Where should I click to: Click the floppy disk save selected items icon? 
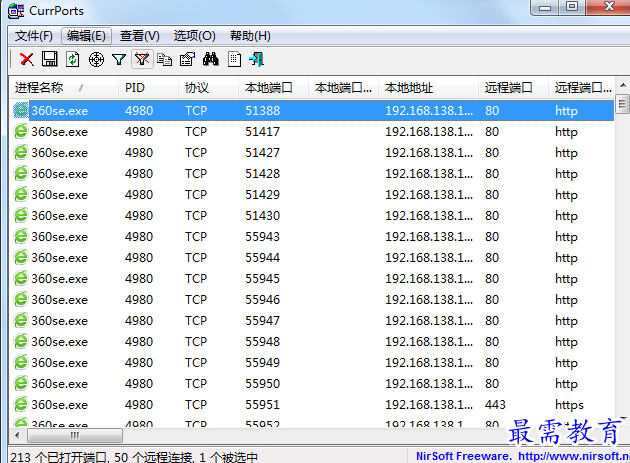[x=50, y=59]
